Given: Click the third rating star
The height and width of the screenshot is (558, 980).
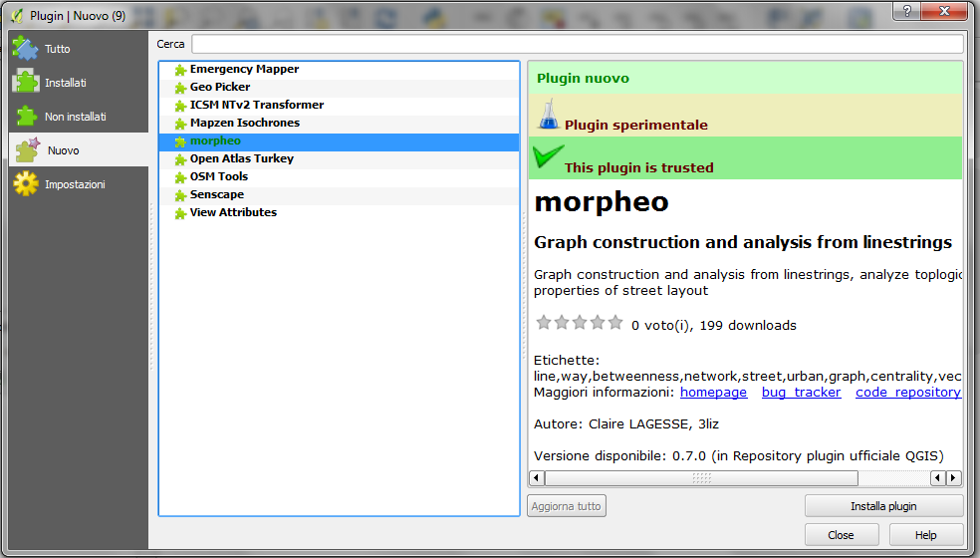Looking at the screenshot, I should [580, 322].
